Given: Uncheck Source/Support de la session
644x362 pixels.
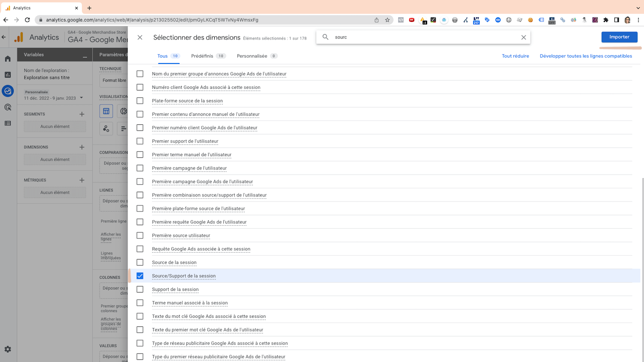Looking at the screenshot, I should (x=140, y=276).
